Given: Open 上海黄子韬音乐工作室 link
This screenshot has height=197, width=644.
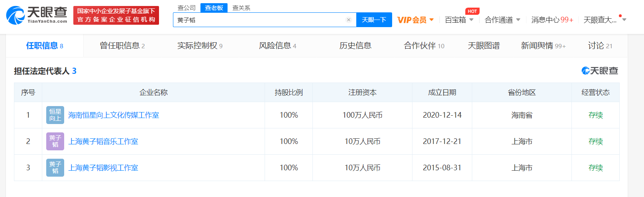Looking at the screenshot, I should [x=103, y=142].
